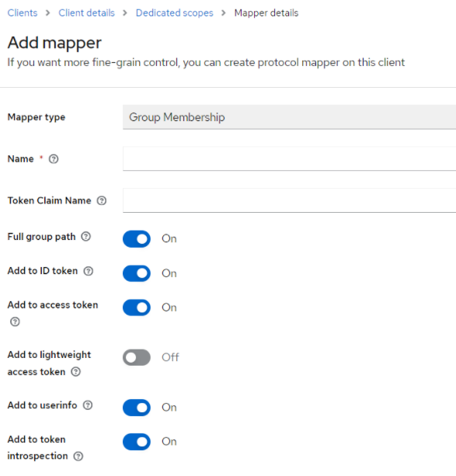Click the Add mapper heading

click(x=54, y=43)
